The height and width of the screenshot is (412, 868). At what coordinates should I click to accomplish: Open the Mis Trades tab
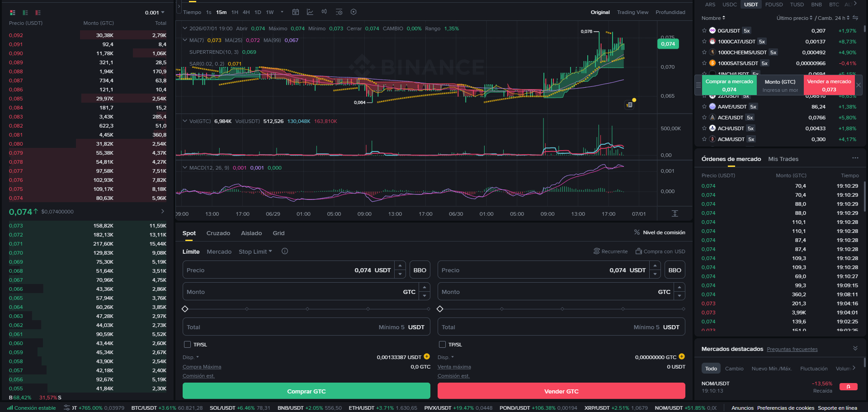pos(783,159)
